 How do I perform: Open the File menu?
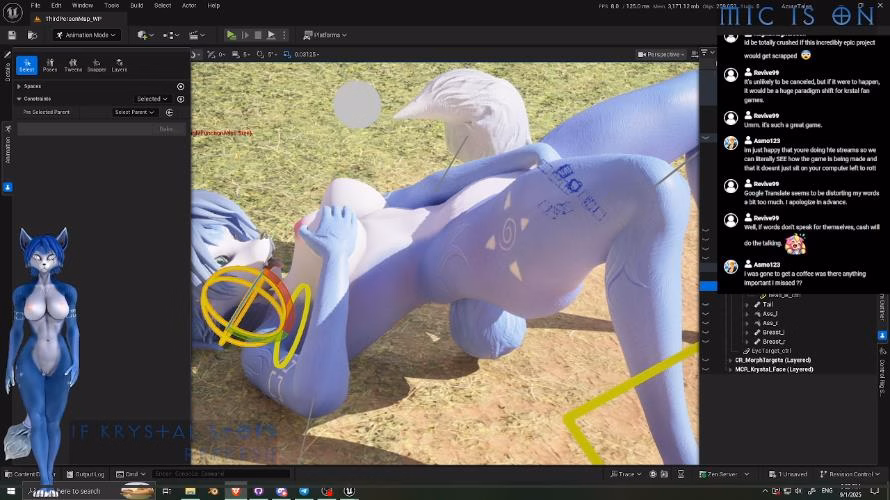pos(35,5)
